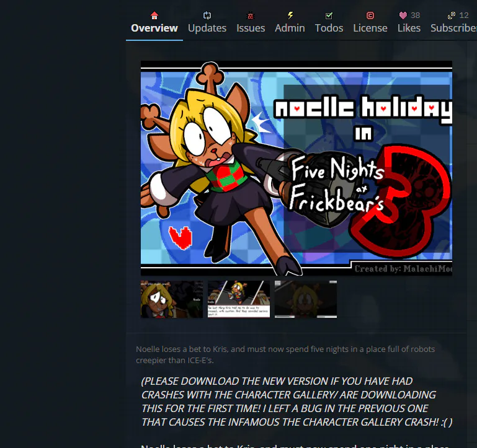Click the Overview tab label
The image size is (477, 448).
click(x=154, y=28)
